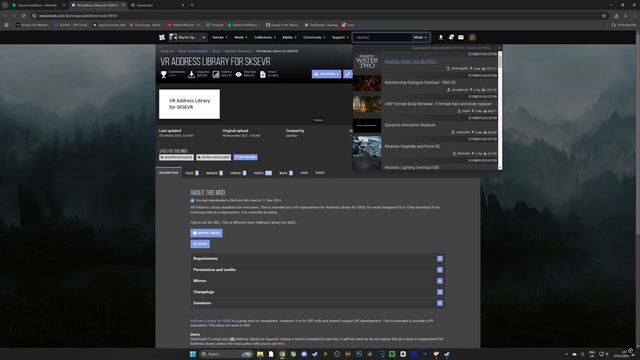This screenshot has width=640, height=360.
Task: Switch to the Bugs tab
Action: pyautogui.click(x=286, y=173)
